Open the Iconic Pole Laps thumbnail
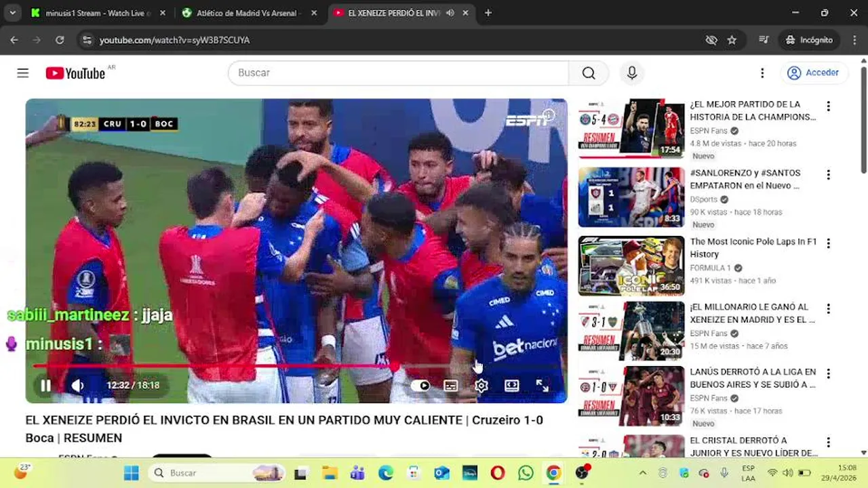 click(631, 266)
